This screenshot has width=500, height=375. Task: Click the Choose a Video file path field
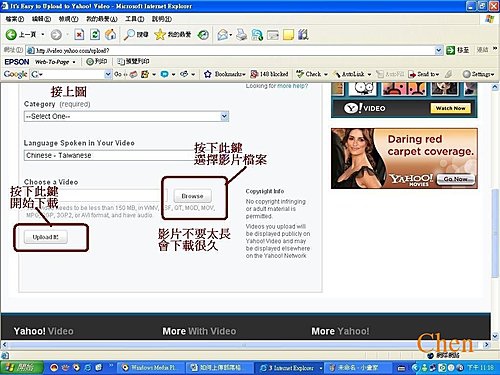96,196
